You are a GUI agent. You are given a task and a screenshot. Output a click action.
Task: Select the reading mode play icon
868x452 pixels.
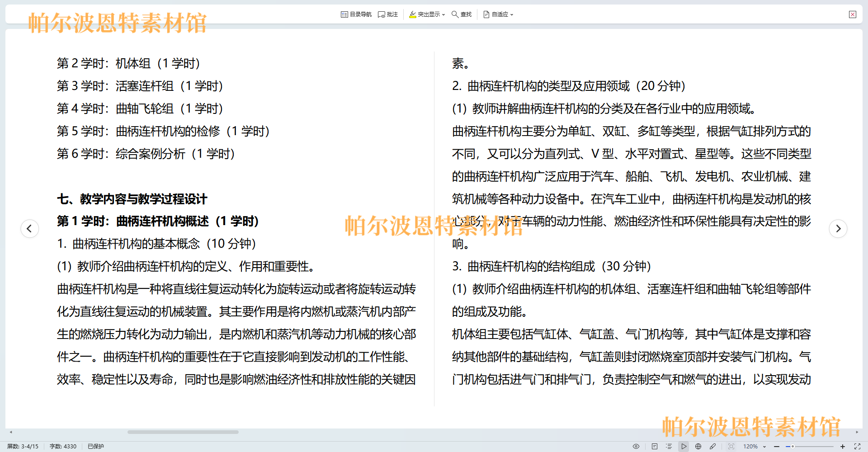tap(684, 446)
